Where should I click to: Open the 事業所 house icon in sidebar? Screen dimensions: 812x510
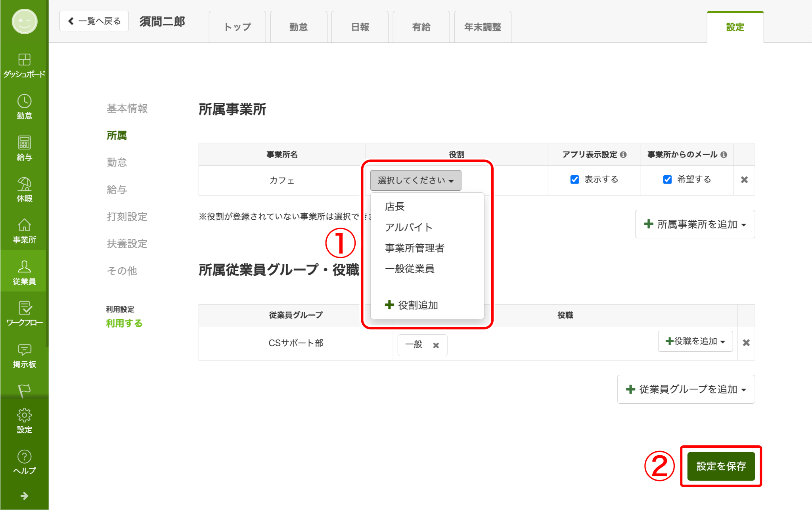pos(24,231)
